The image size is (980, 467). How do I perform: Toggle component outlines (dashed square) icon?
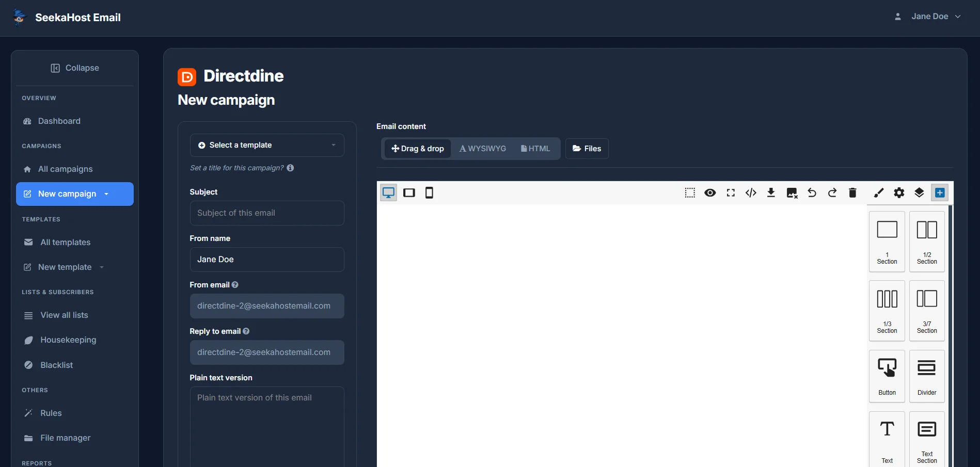pyautogui.click(x=690, y=193)
